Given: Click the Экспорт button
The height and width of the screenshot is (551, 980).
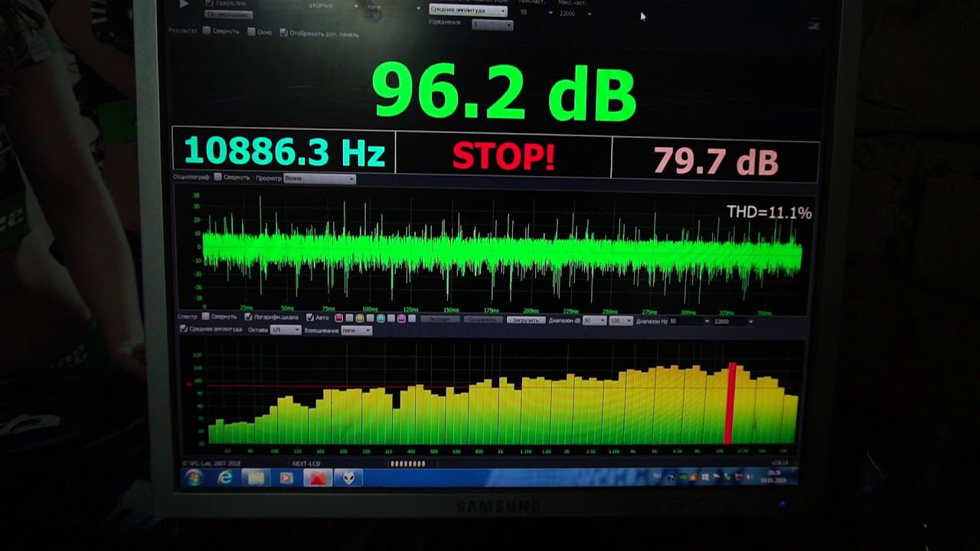Looking at the screenshot, I should (439, 319).
